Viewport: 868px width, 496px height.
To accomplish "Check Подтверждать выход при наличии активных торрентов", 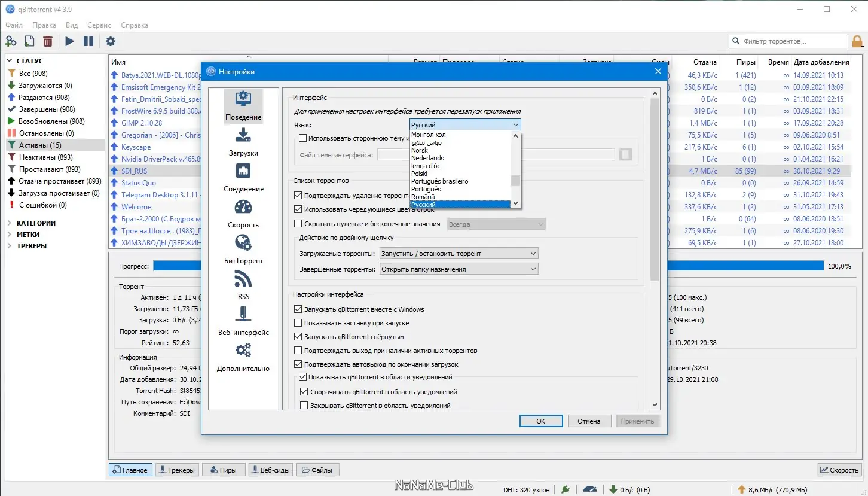I will click(x=298, y=351).
